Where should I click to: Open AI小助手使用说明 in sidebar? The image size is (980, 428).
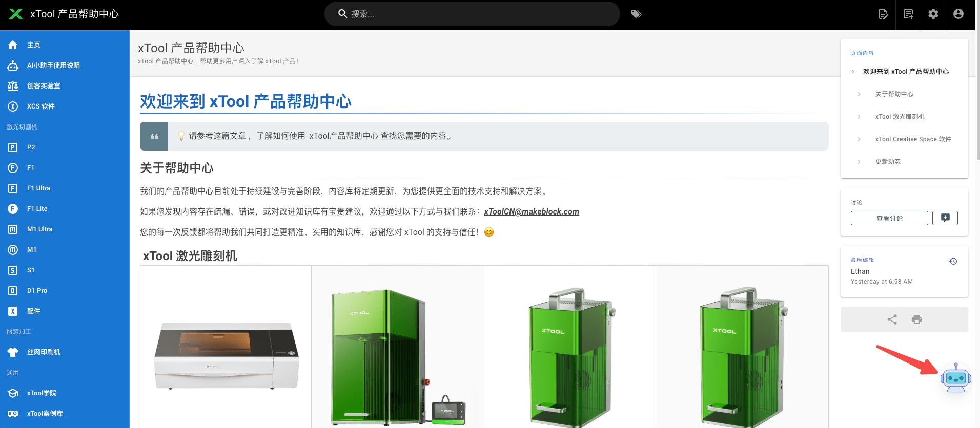(x=65, y=66)
